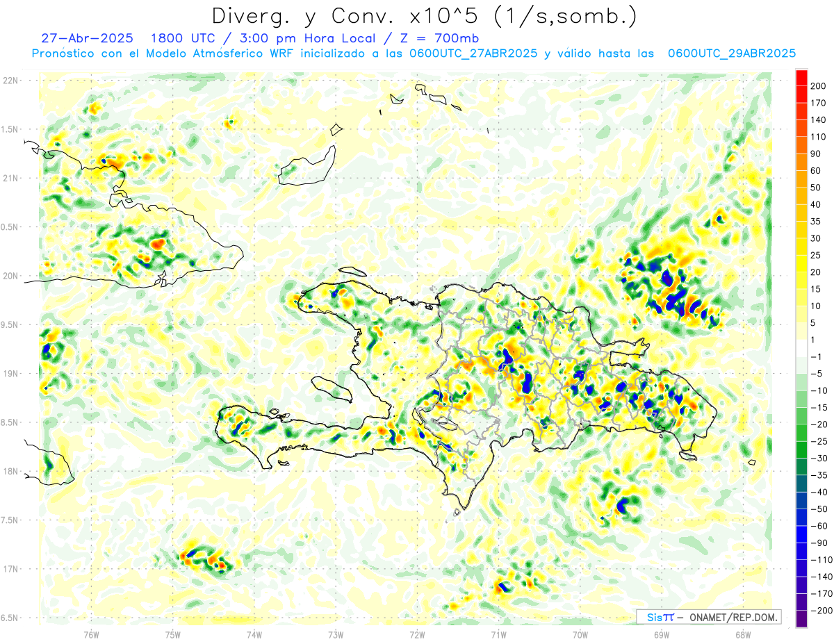Click the "-30" color bar label
834x644 pixels.
pyautogui.click(x=819, y=459)
